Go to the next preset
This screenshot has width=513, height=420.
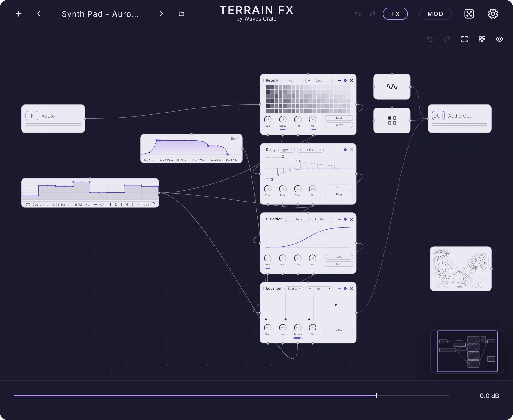161,14
